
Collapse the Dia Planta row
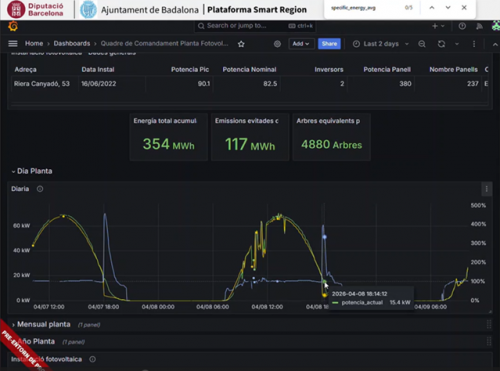click(x=32, y=171)
